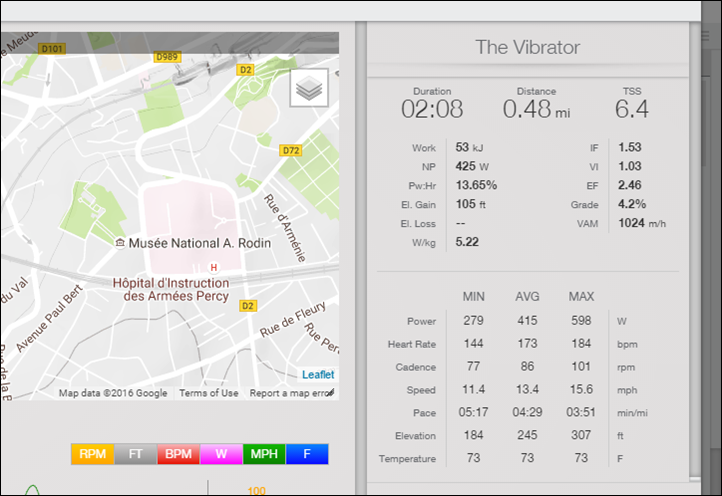Toggle the RPM cadence channel
This screenshot has height=496, width=722.
pos(91,454)
